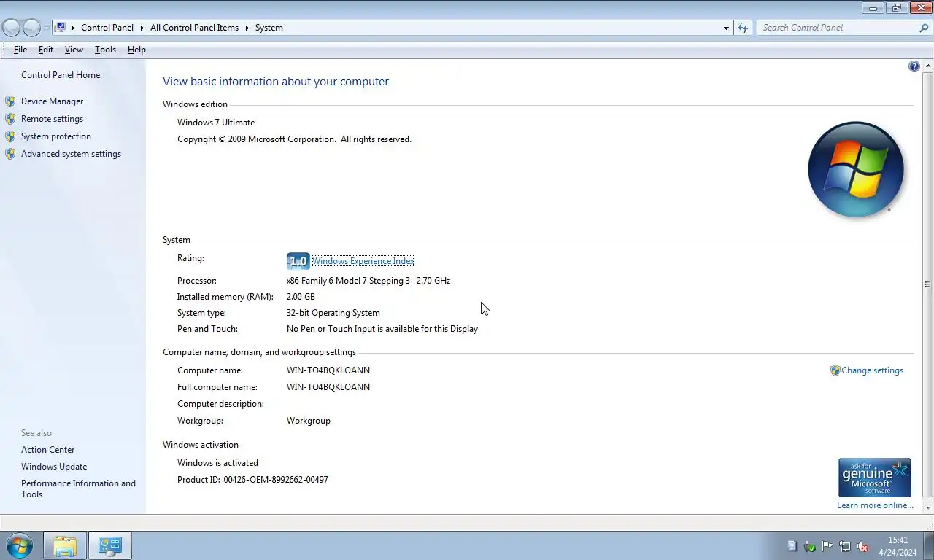Click the computer icon in the address bar
Image resolution: width=934 pixels, height=560 pixels.
[x=61, y=28]
